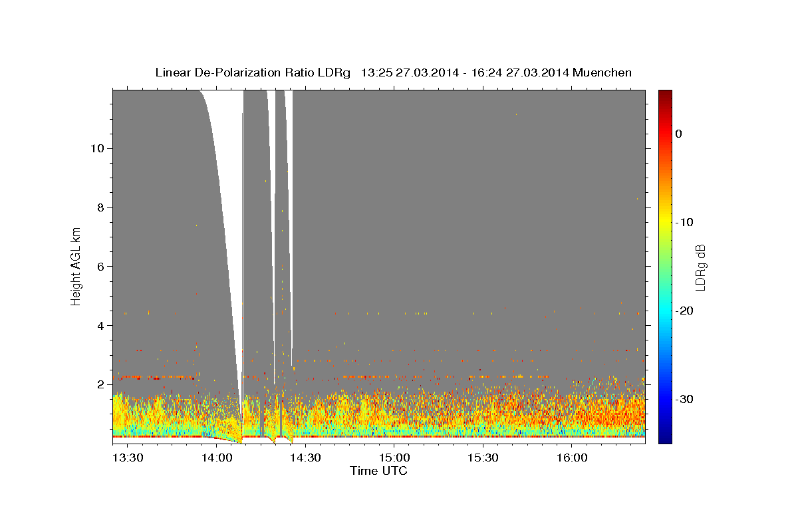Click the plot title 'Linear De-Polarization Ratio LDRg'
The image size is (798, 532).
(x=253, y=72)
